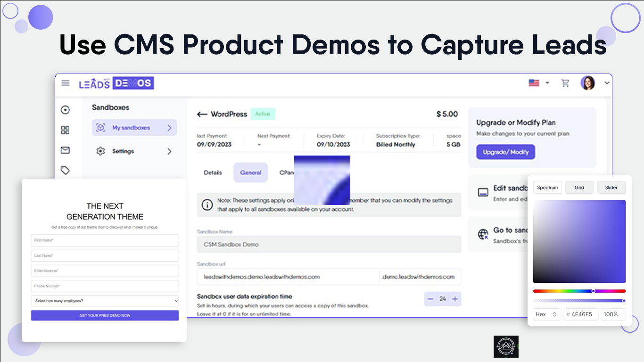Image resolution: width=644 pixels, height=362 pixels.
Task: Click the target circle sidebar icon
Action: [66, 110]
